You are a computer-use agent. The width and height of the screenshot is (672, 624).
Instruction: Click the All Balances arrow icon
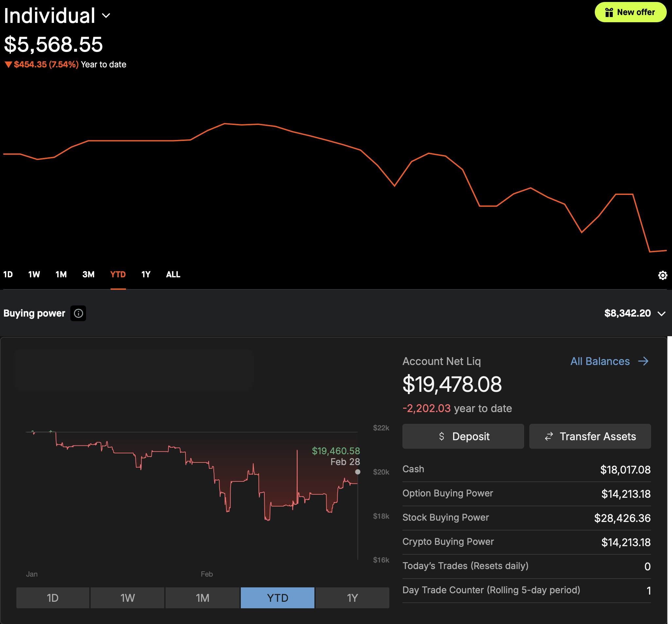[643, 361]
